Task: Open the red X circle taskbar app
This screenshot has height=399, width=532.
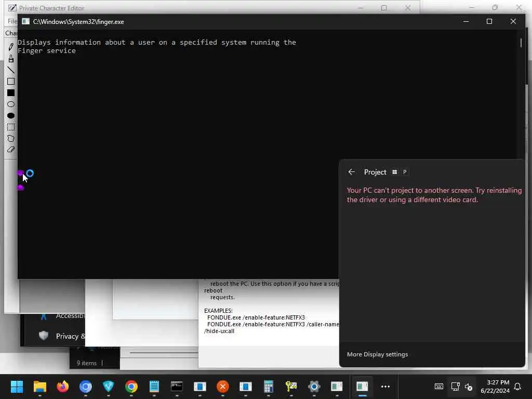Action: click(x=222, y=387)
